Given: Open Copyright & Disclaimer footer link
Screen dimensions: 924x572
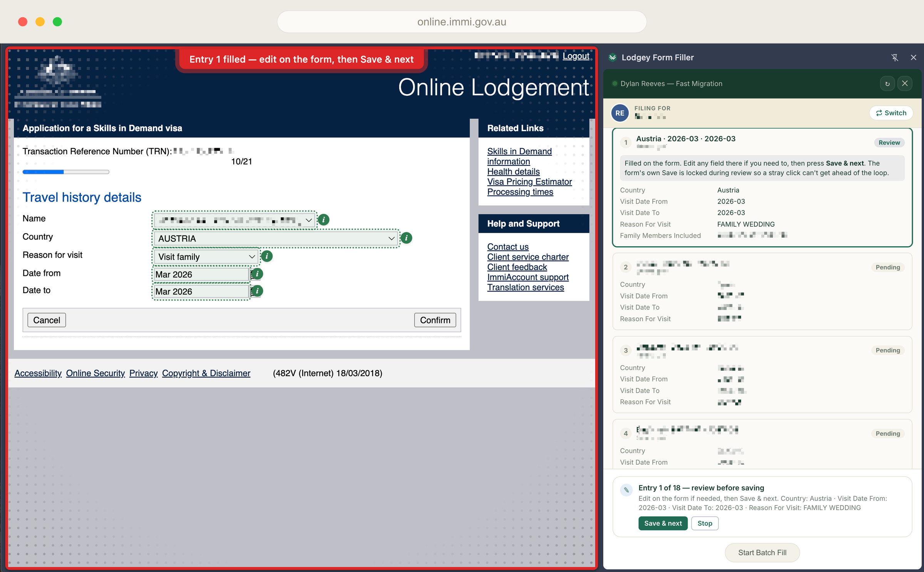Looking at the screenshot, I should pyautogui.click(x=206, y=373).
